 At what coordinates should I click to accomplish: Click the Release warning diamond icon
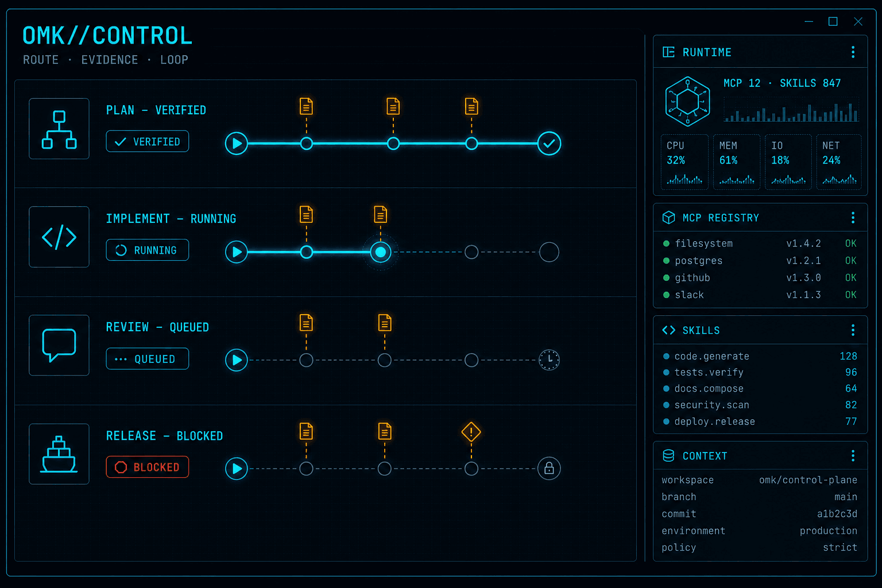471,432
